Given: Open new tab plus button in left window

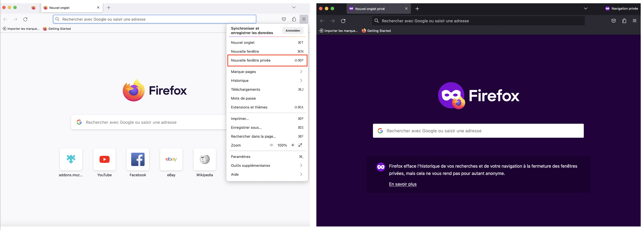Looking at the screenshot, I should point(109,7).
